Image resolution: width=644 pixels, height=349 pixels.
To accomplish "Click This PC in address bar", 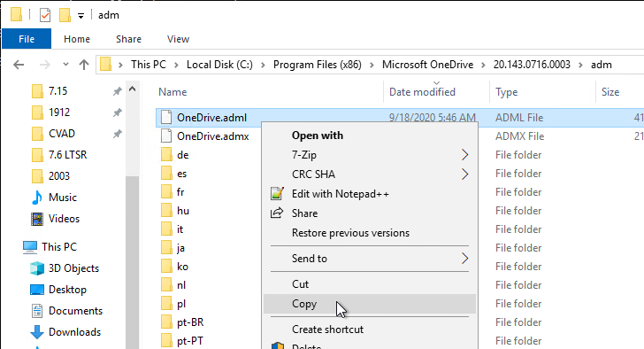I will [x=149, y=65].
